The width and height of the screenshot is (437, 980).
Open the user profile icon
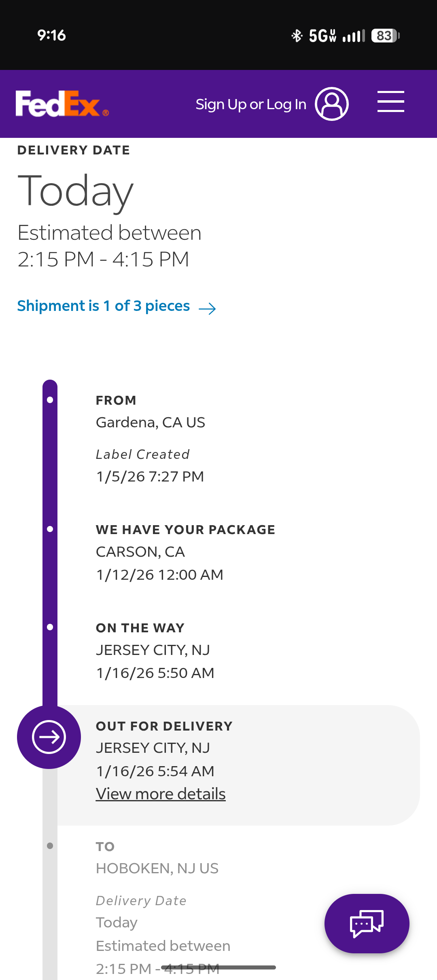332,104
